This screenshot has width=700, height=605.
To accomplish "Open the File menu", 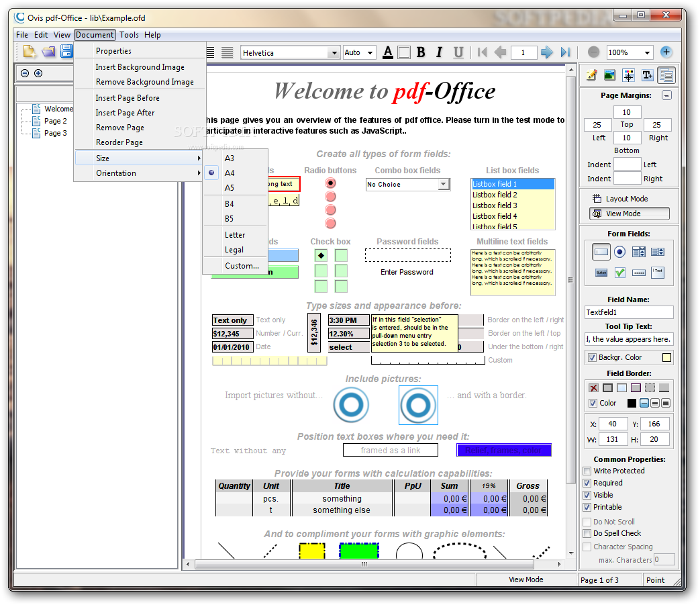I will point(22,35).
